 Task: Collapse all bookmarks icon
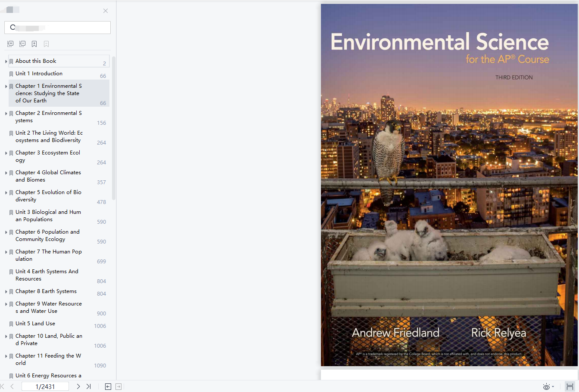coord(22,44)
